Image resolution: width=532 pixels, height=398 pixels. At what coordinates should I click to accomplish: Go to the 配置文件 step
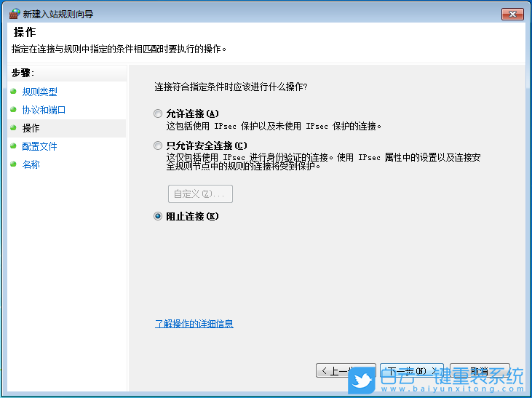pyautogui.click(x=40, y=146)
